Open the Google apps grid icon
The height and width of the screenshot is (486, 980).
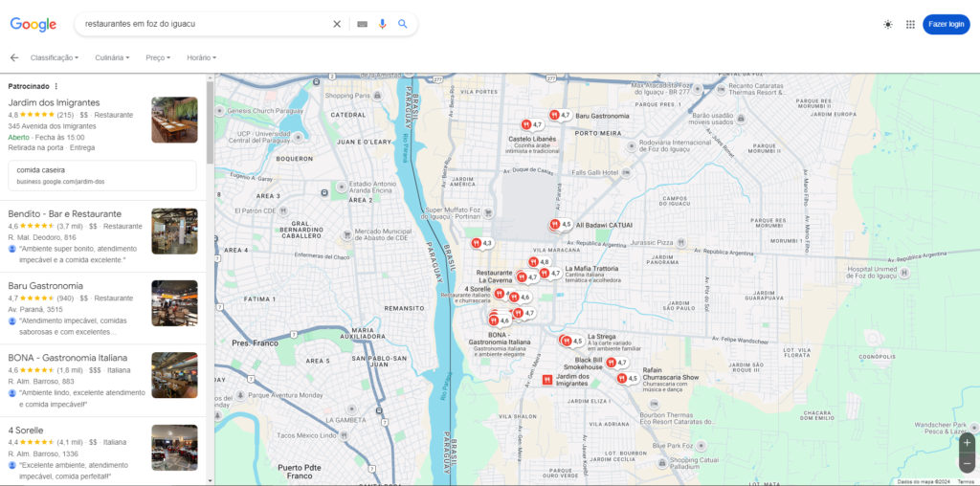(x=910, y=24)
